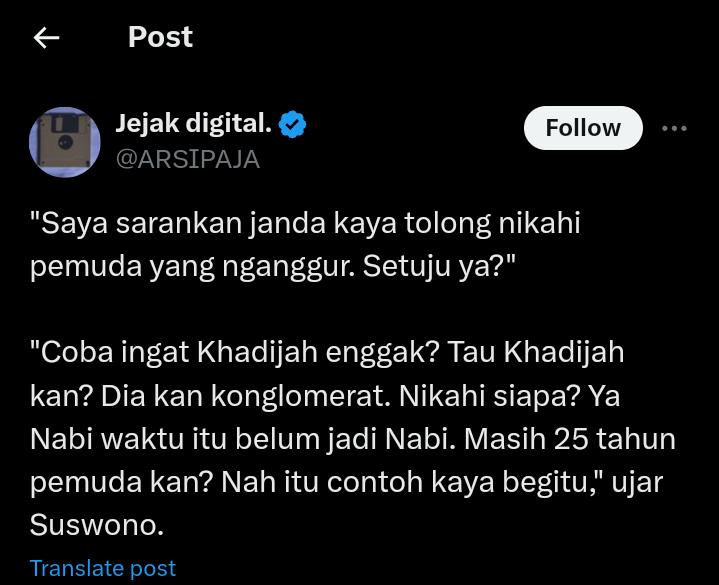Click the @ARSIPAJA handle

(188, 159)
